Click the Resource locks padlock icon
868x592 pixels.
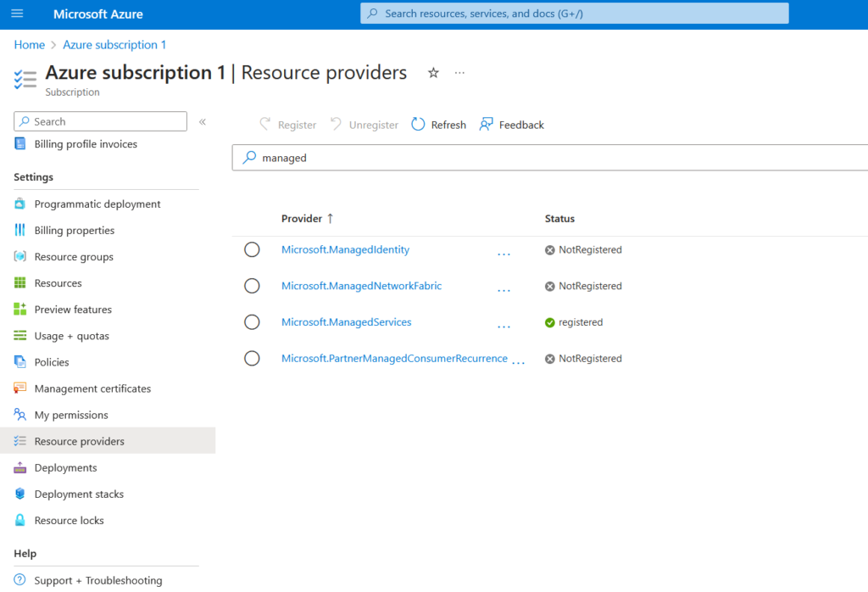click(x=20, y=520)
